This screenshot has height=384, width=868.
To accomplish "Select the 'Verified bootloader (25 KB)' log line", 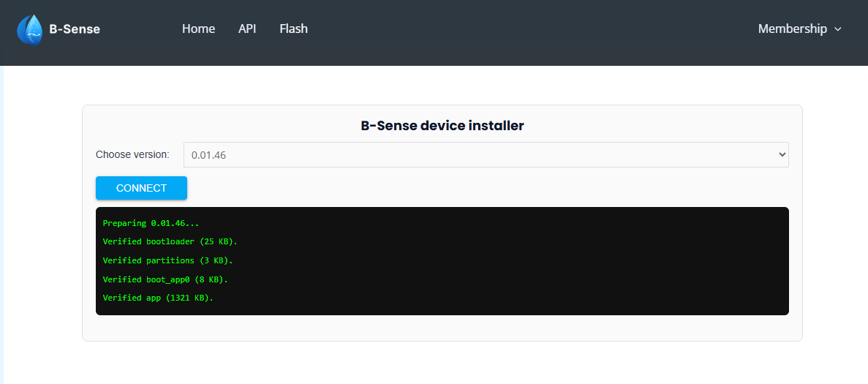I will (170, 241).
